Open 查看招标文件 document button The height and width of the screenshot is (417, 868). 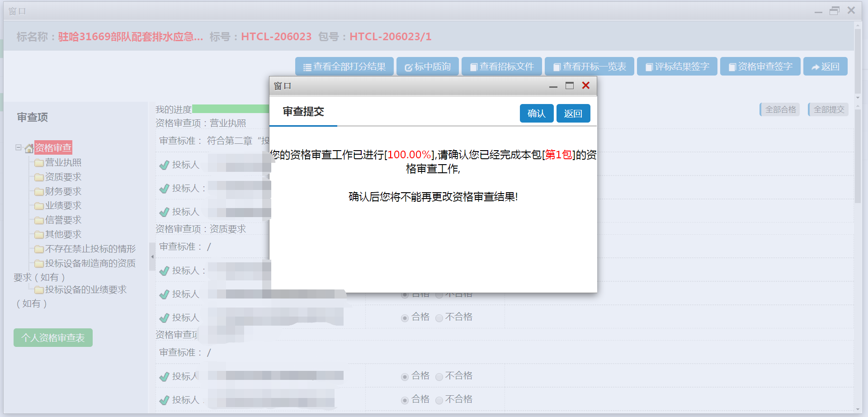tap(501, 66)
